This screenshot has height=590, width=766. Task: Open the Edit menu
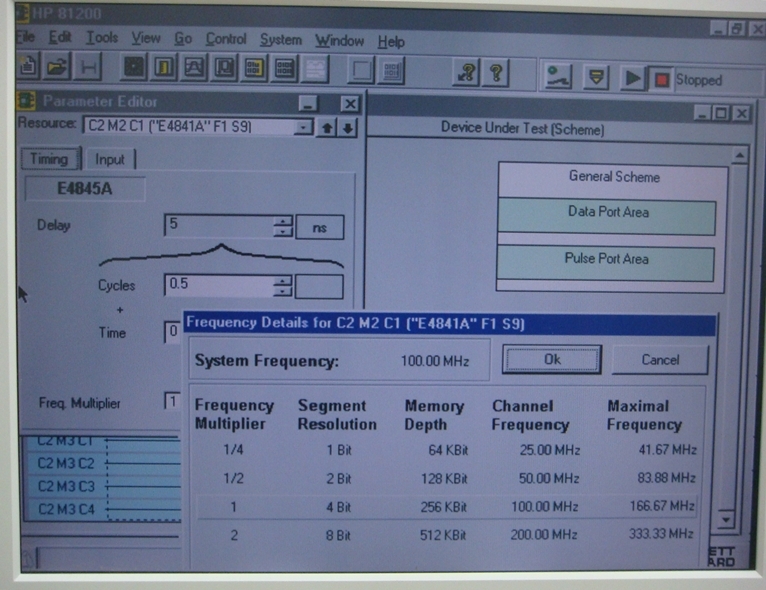coord(60,37)
